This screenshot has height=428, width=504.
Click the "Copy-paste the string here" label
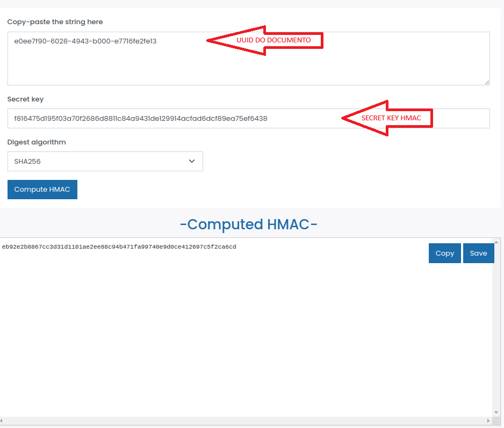click(x=55, y=22)
